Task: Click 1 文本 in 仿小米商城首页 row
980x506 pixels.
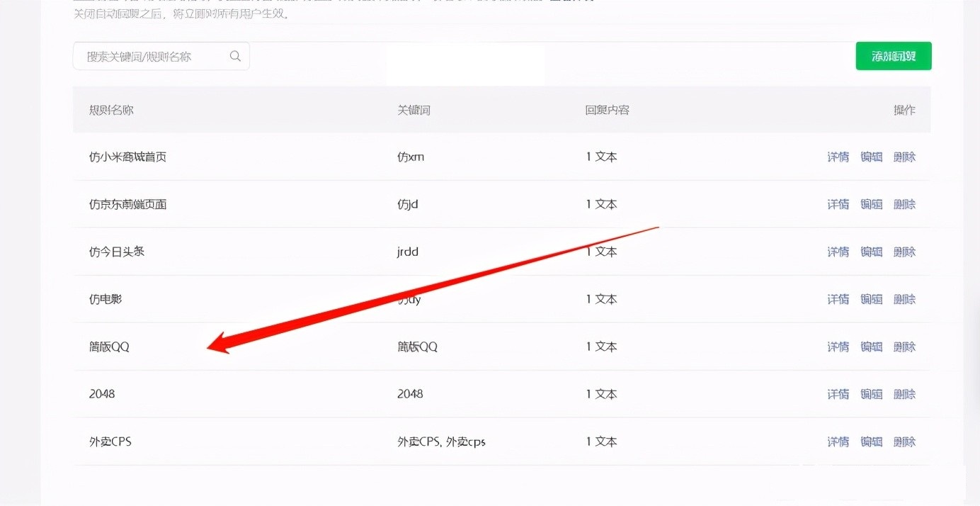Action: point(602,157)
